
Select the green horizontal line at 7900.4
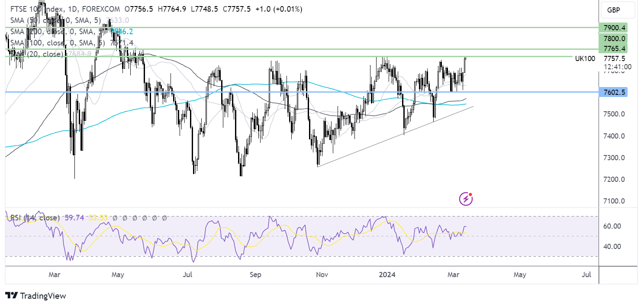coord(302,27)
